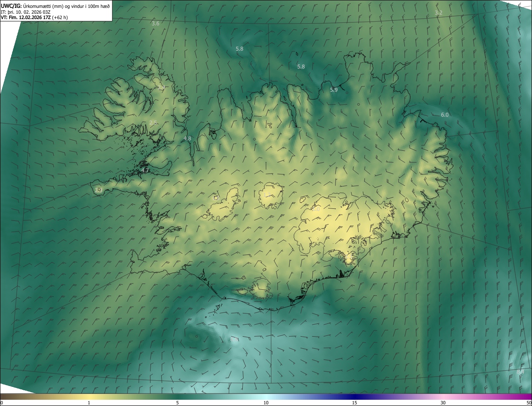Screen dimensions: 532x406
Task: Click the 1.2 value label on the central glacier
Action: point(267,195)
